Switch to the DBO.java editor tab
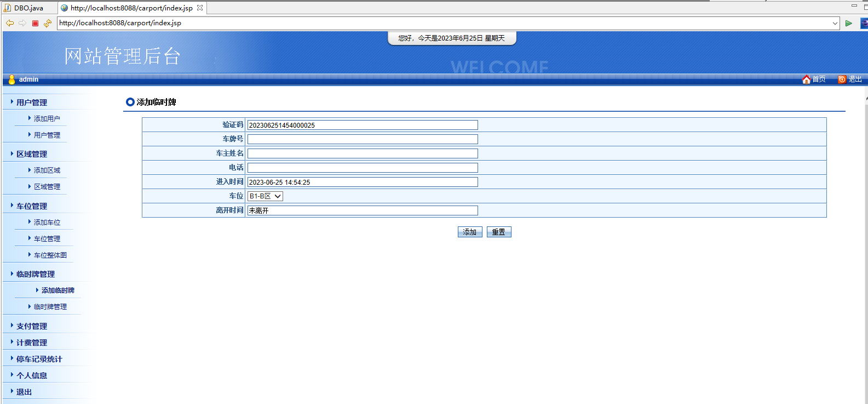Viewport: 868px width, 404px height. tap(28, 8)
